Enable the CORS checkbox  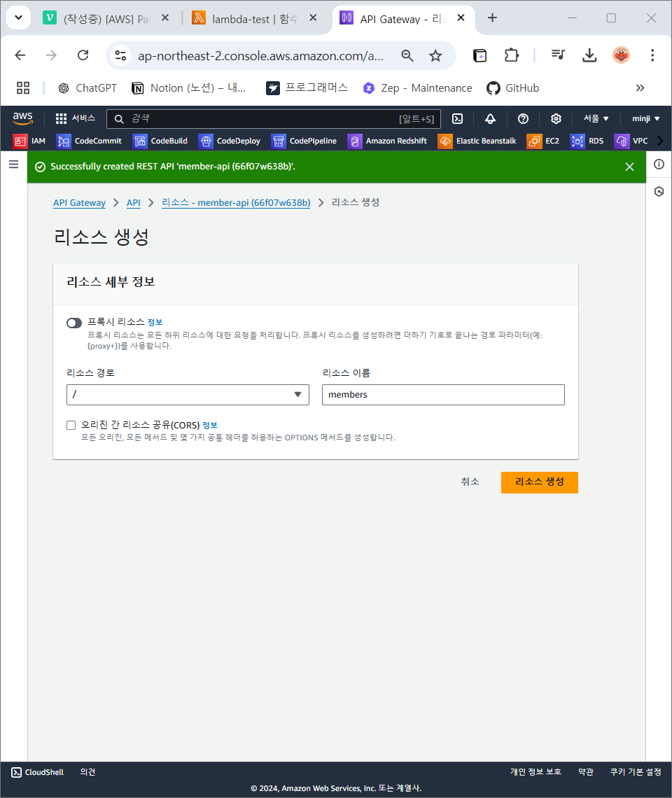pyautogui.click(x=71, y=426)
